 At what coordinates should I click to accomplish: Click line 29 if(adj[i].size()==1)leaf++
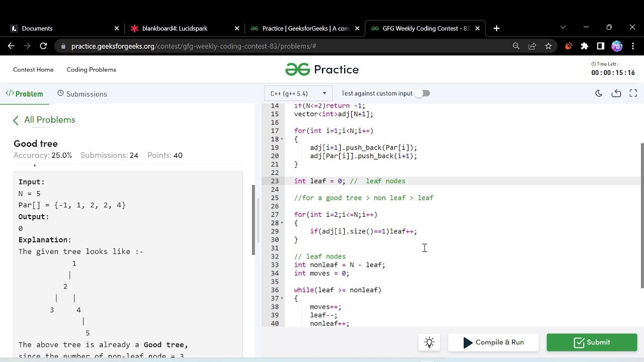(363, 231)
